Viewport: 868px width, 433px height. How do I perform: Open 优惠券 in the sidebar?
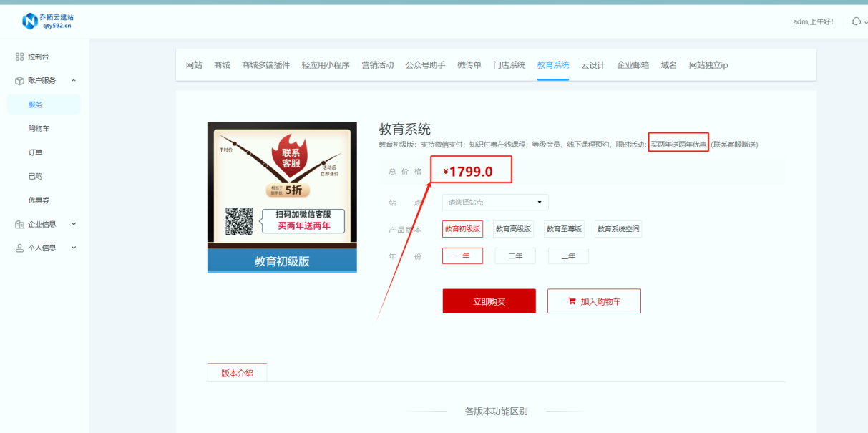pyautogui.click(x=39, y=200)
